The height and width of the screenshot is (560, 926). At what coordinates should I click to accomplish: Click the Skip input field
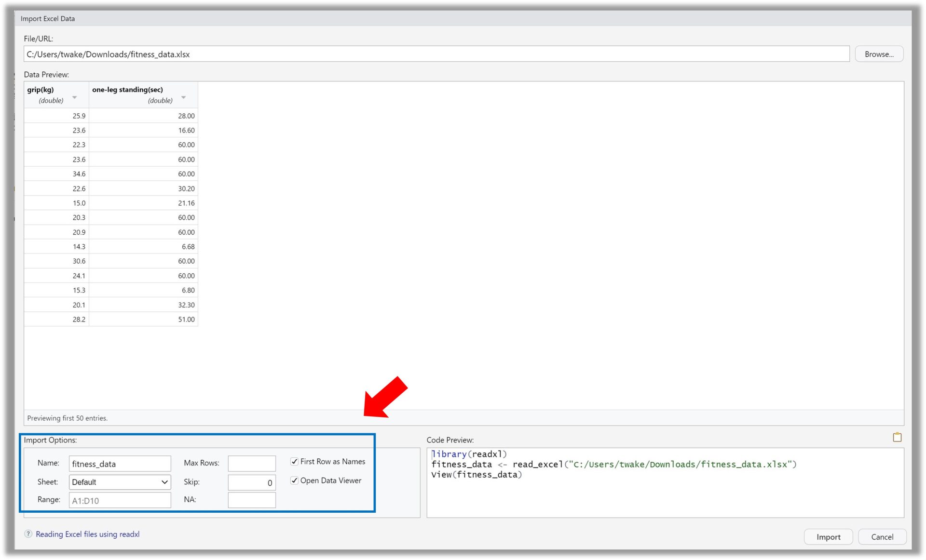(252, 482)
